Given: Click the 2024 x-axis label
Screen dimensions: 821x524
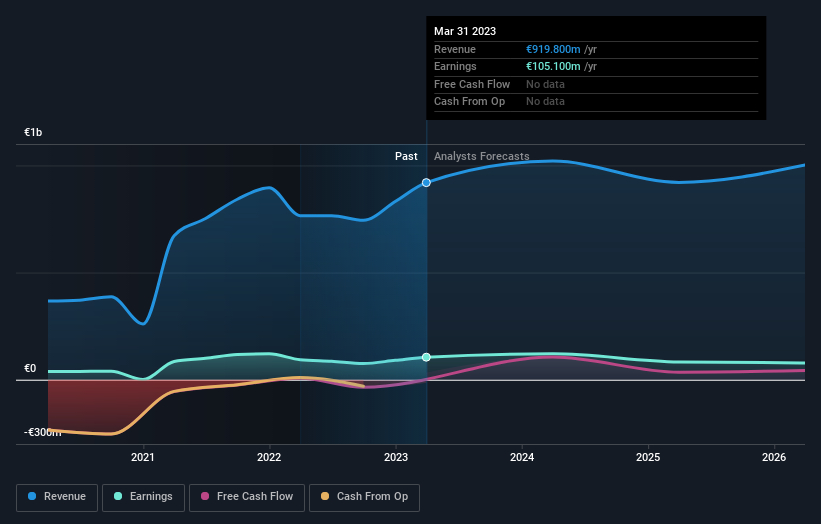Looking at the screenshot, I should click(522, 458).
